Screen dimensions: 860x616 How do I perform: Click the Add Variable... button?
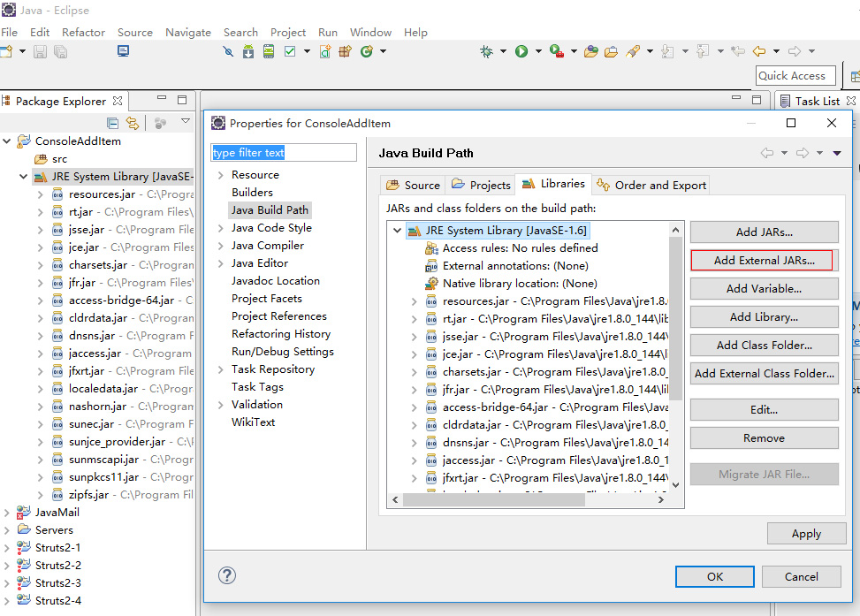[764, 288]
